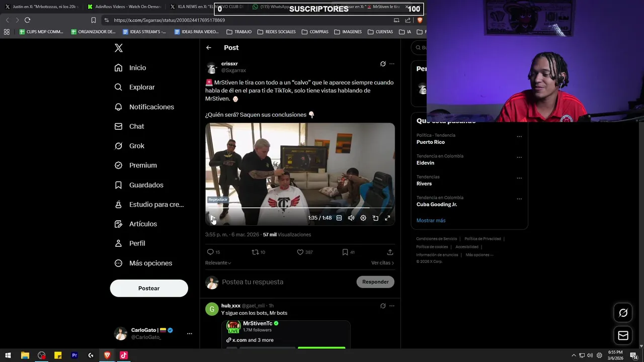Open the Relevante sort dropdown
The image size is (644, 362).
pos(218,263)
